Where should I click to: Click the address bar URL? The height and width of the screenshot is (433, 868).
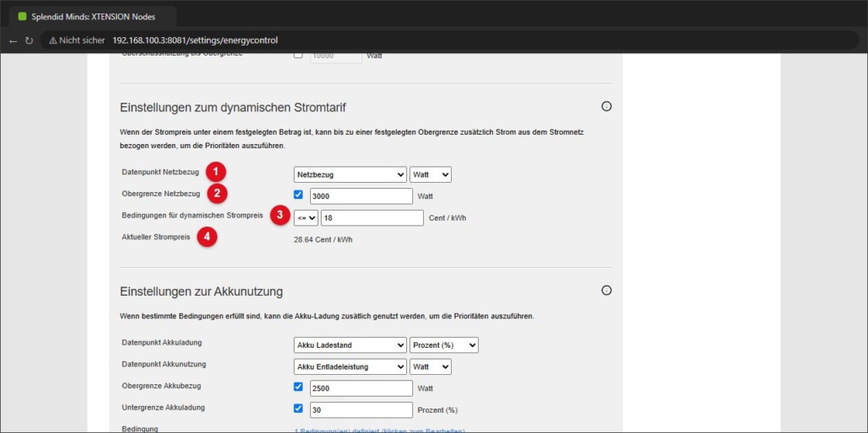pos(195,40)
